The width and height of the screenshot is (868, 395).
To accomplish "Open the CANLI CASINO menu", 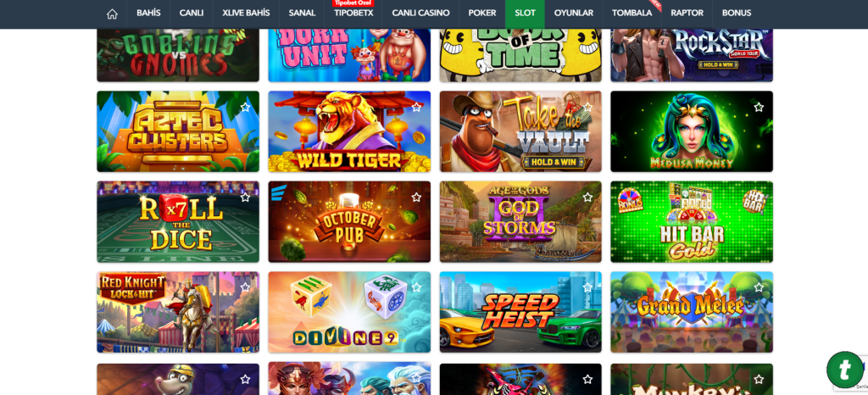I will pos(420,14).
